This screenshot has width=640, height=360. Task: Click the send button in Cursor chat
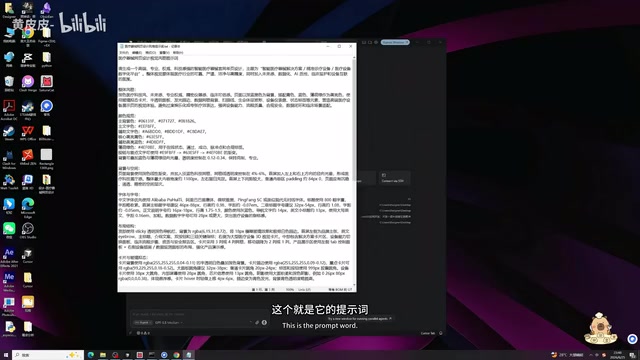pos(264,322)
